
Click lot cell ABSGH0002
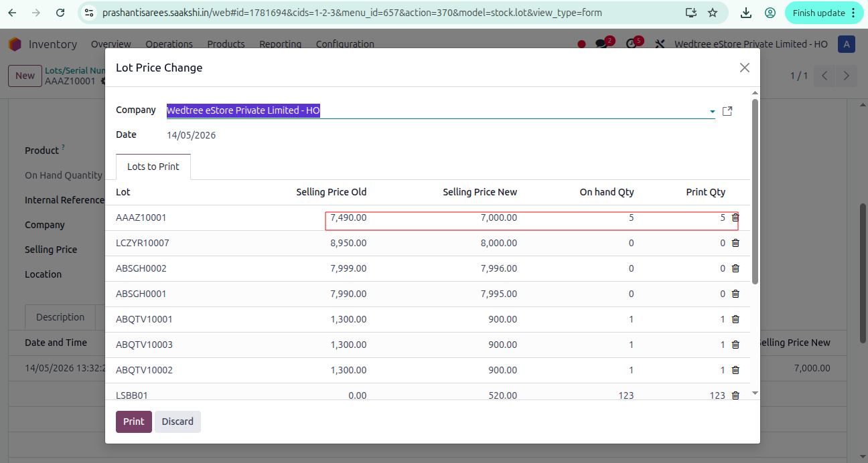(x=141, y=268)
